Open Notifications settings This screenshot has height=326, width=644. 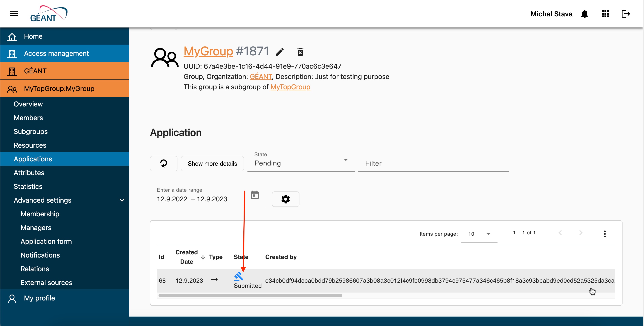[x=64, y=255]
